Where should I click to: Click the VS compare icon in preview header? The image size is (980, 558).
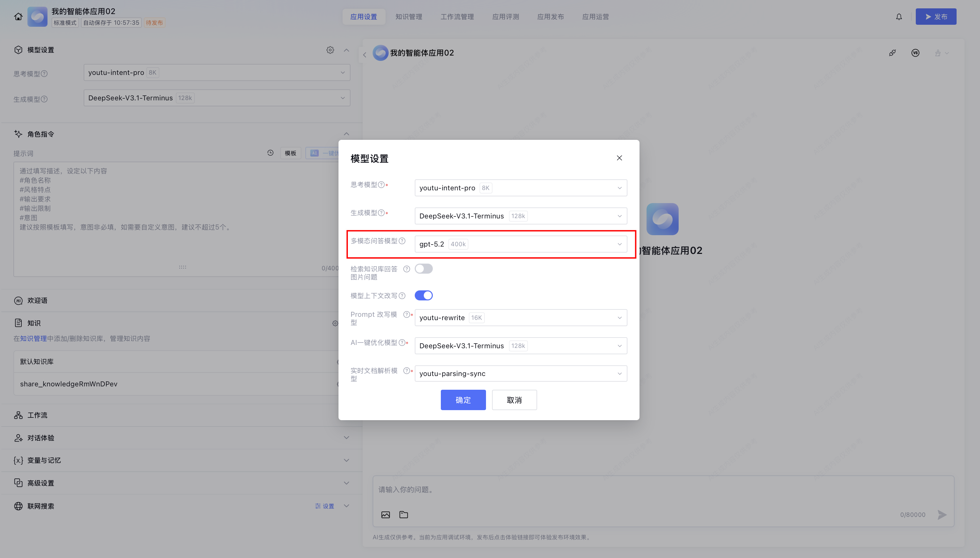[x=915, y=53]
